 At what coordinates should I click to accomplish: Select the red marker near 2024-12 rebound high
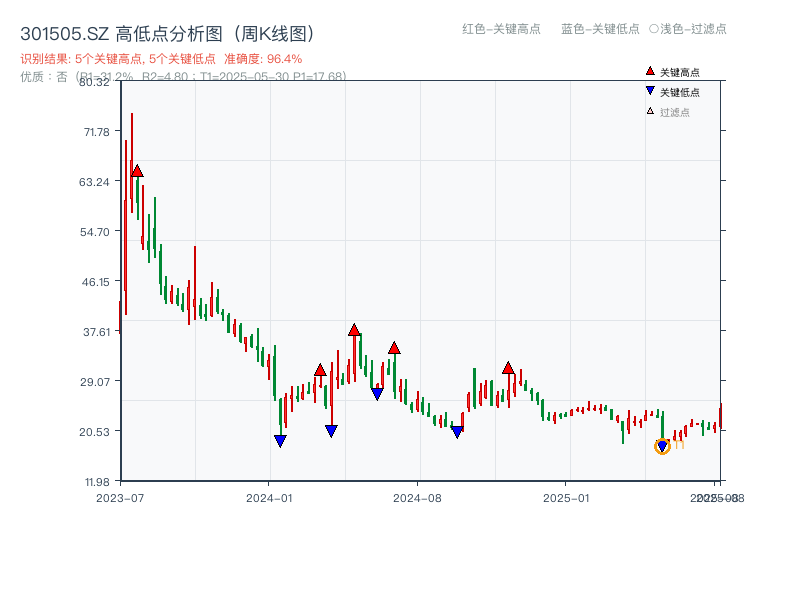coord(510,369)
